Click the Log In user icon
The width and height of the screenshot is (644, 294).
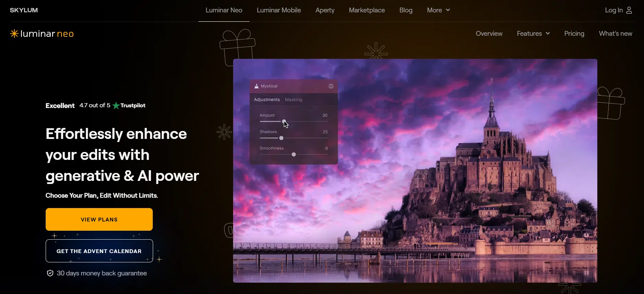pyautogui.click(x=629, y=10)
